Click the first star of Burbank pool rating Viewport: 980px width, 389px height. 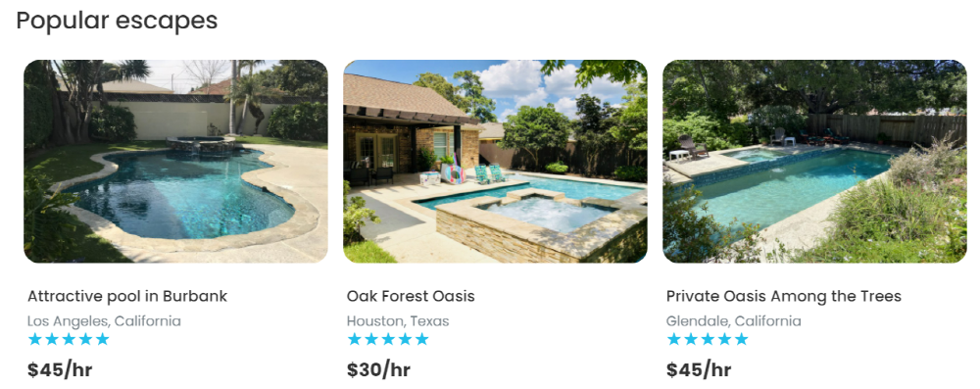(x=35, y=339)
